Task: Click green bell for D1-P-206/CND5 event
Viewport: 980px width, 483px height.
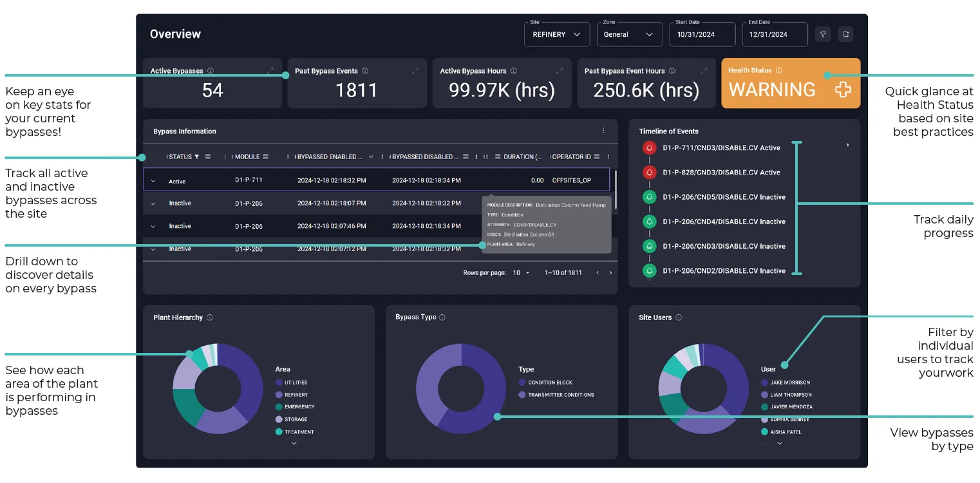Action: pyautogui.click(x=649, y=197)
